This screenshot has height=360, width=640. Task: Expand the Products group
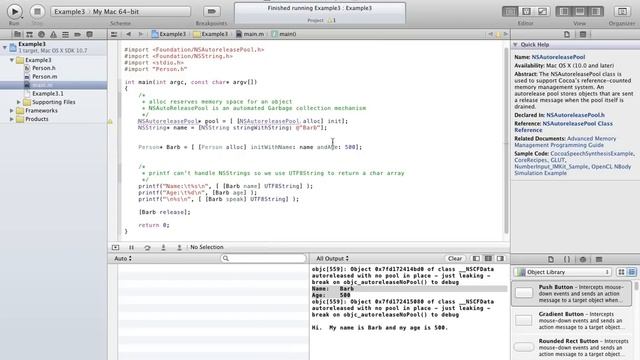tap(12, 119)
